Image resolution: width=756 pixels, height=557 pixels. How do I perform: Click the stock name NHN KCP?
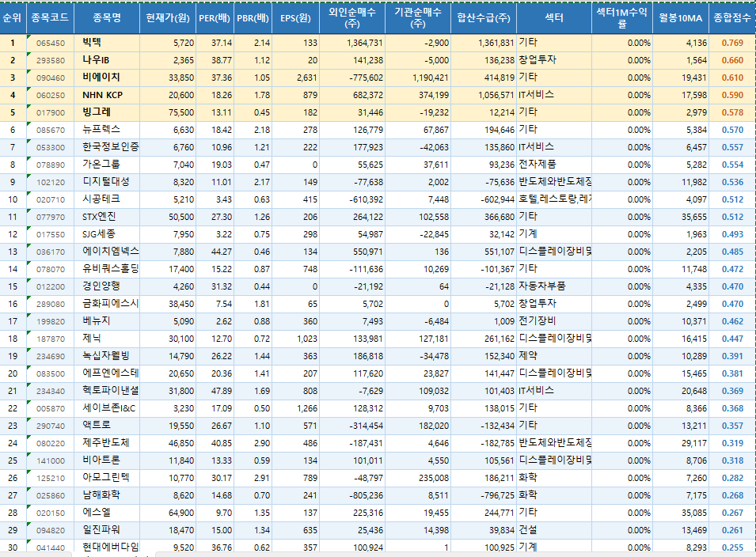(x=102, y=95)
